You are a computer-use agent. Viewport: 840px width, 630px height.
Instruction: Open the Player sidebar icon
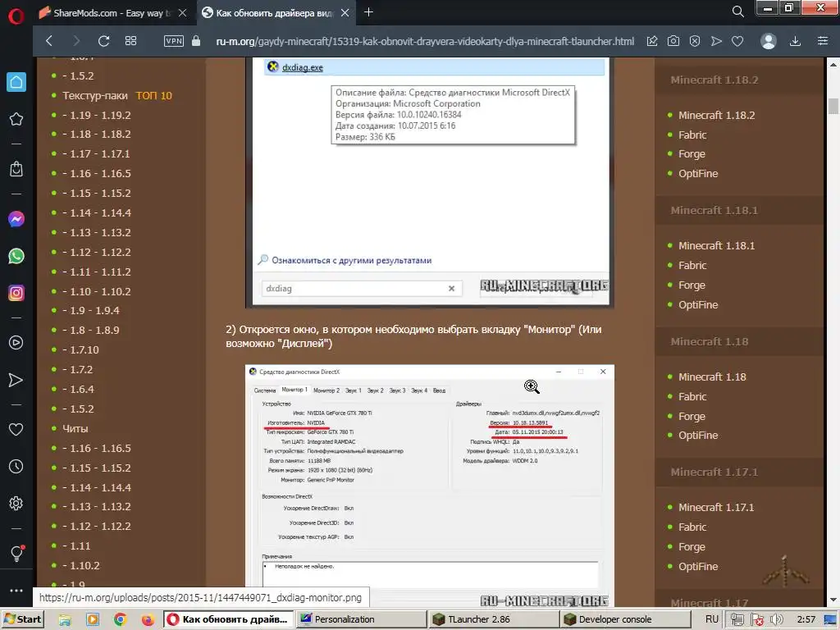point(16,343)
